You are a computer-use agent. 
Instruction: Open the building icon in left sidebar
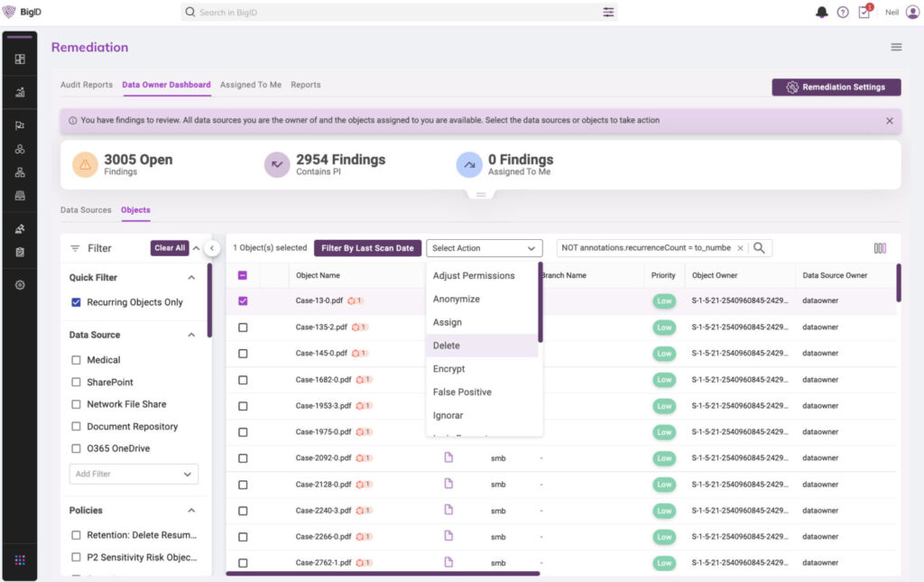pyautogui.click(x=20, y=196)
